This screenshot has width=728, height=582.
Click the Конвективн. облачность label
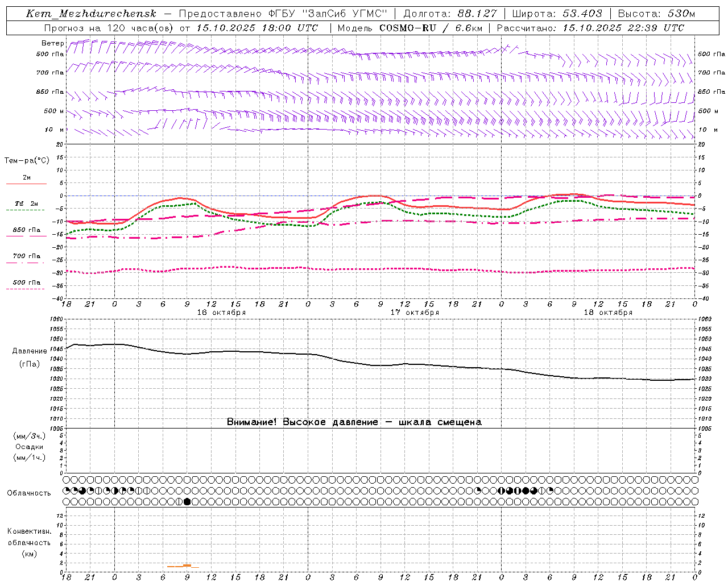click(x=29, y=537)
